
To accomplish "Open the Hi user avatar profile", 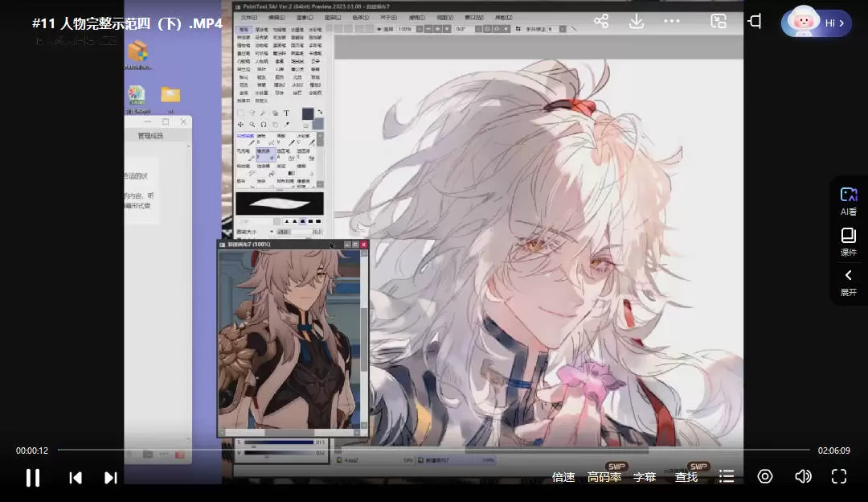I will (x=816, y=23).
